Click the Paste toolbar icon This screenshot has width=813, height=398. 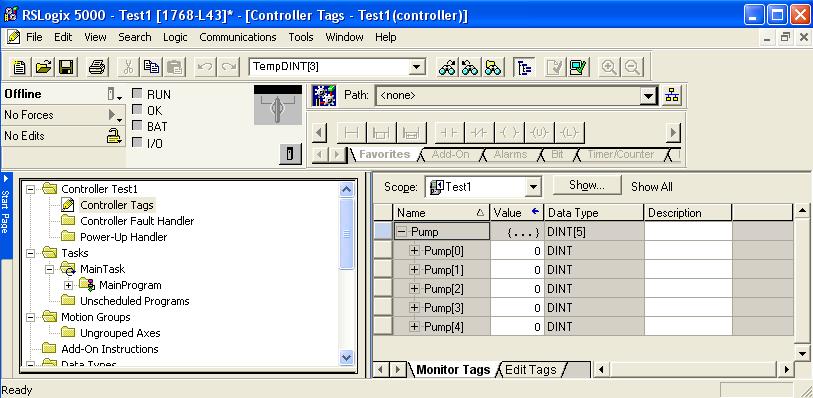point(175,67)
